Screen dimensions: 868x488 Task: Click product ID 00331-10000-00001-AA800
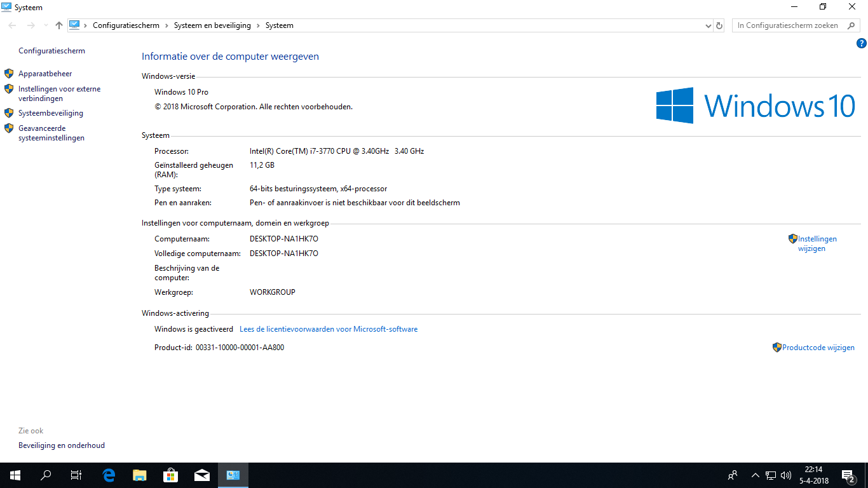click(x=240, y=348)
